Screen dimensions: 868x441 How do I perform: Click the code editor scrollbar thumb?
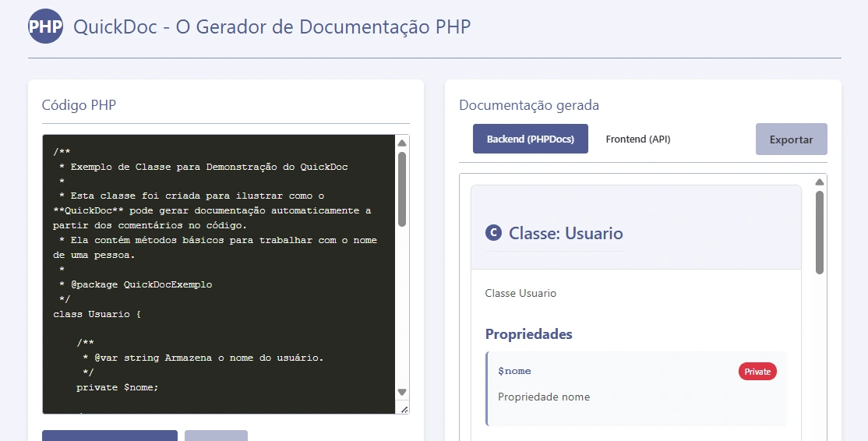[x=402, y=189]
